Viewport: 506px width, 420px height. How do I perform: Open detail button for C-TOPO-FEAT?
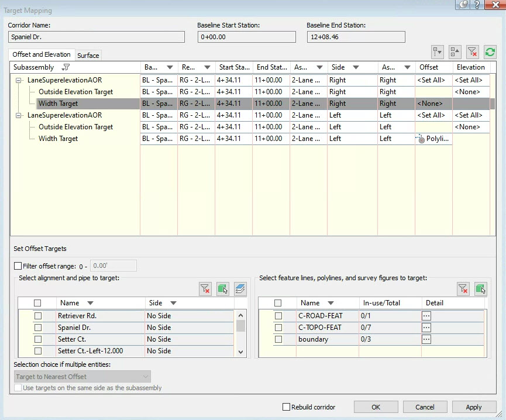pos(426,328)
